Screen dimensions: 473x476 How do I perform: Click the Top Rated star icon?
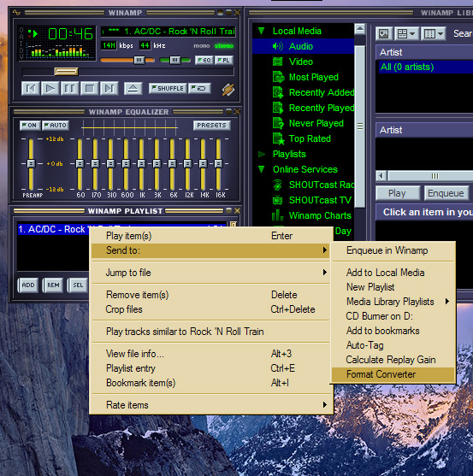coord(278,138)
